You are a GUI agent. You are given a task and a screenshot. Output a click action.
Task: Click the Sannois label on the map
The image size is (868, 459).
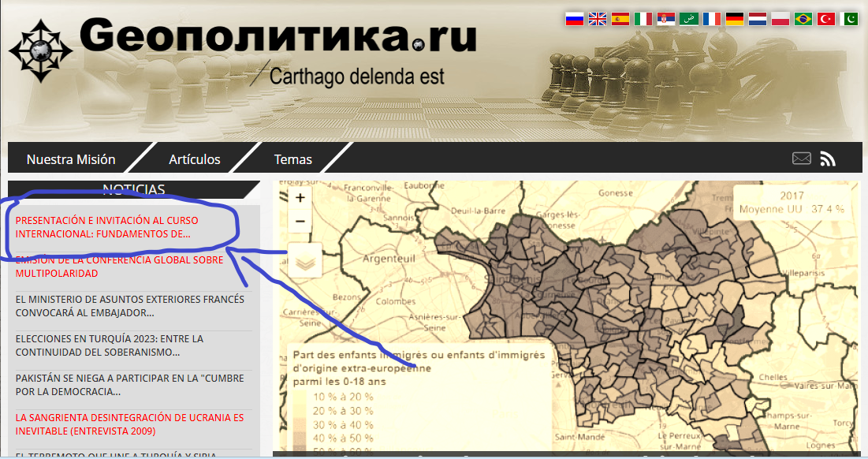pyautogui.click(x=397, y=218)
